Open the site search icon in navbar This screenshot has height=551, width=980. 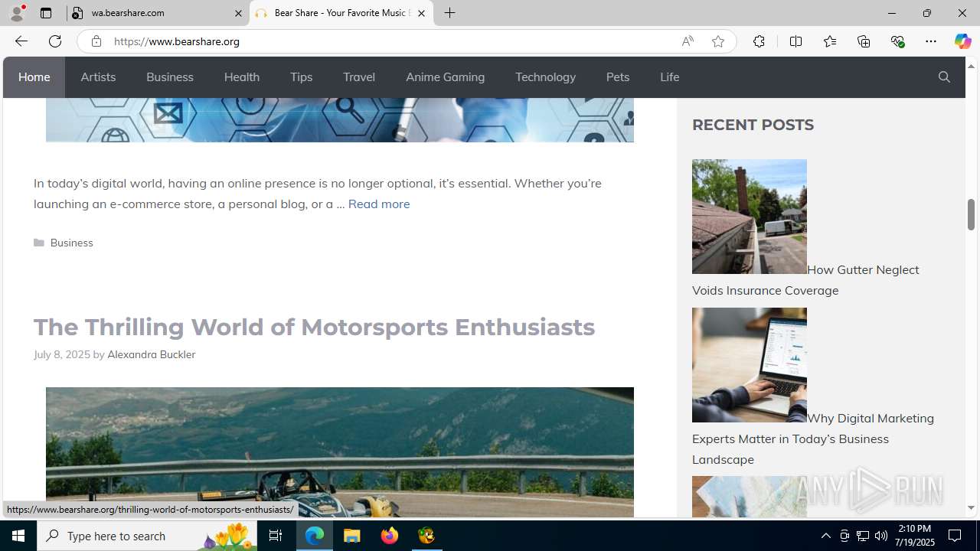pyautogui.click(x=944, y=77)
